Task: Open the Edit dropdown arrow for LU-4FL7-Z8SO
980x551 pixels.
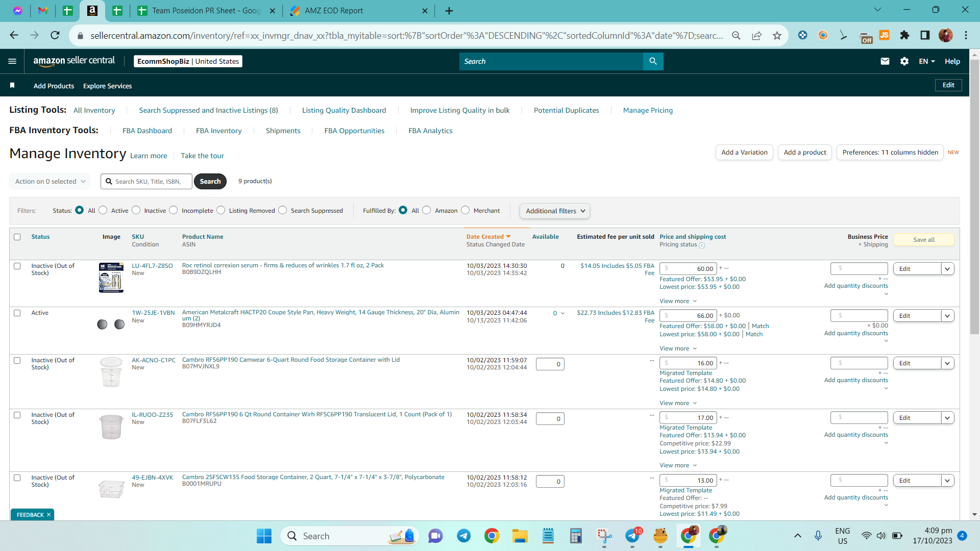Action: [948, 269]
